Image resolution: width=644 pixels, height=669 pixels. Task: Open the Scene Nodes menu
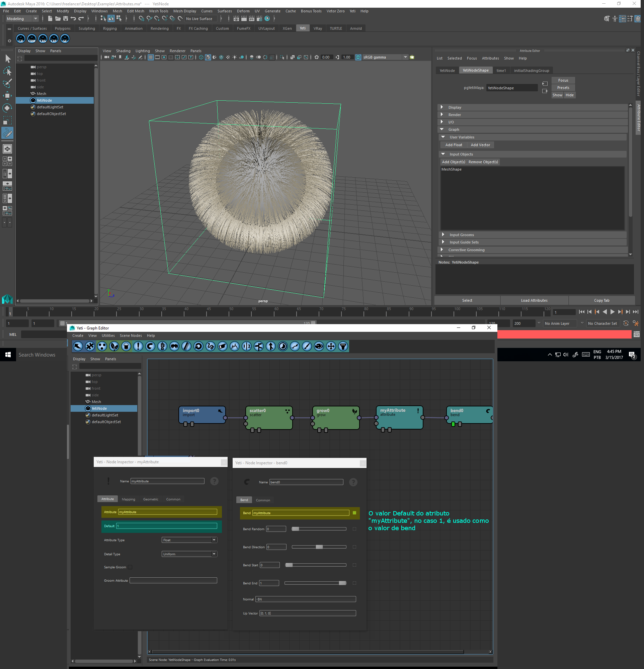click(131, 336)
